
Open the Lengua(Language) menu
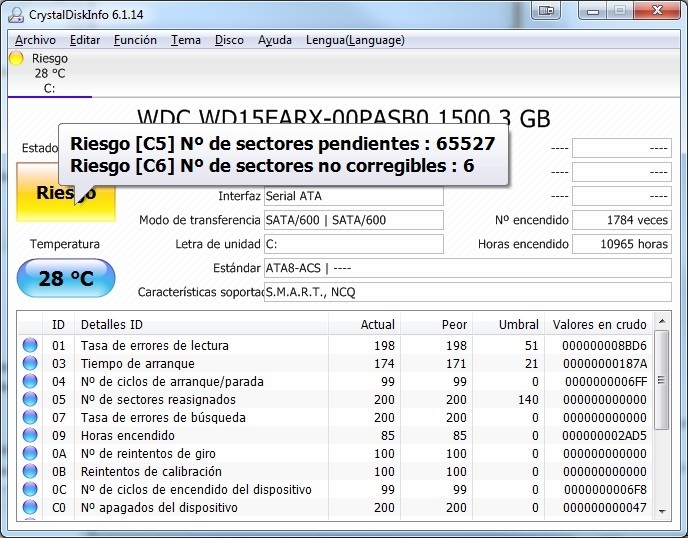355,40
